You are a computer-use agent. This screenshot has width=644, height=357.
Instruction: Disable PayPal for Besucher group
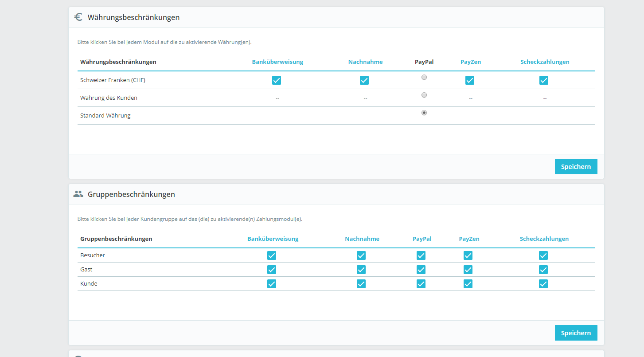click(421, 255)
